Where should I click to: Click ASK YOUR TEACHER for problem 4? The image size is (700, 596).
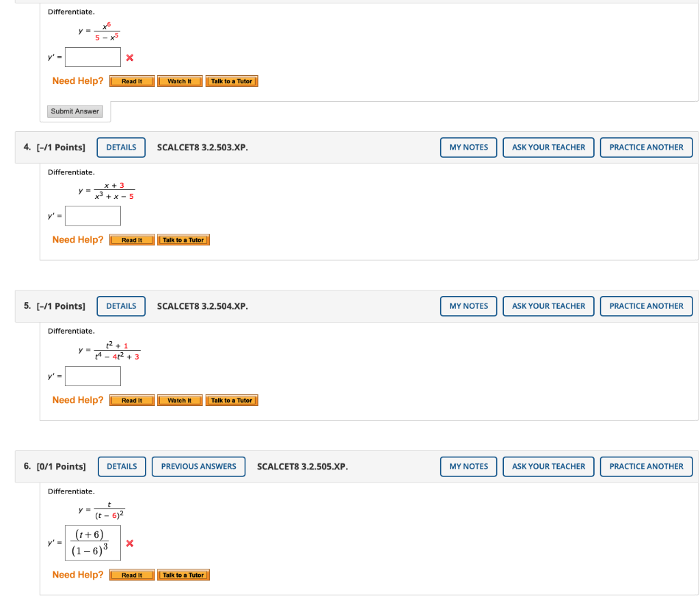click(x=548, y=147)
